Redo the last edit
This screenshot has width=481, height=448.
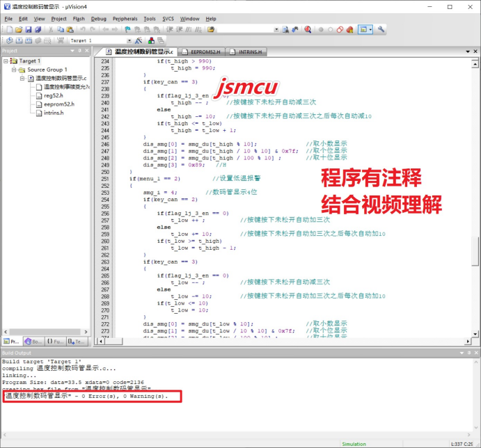93,29
